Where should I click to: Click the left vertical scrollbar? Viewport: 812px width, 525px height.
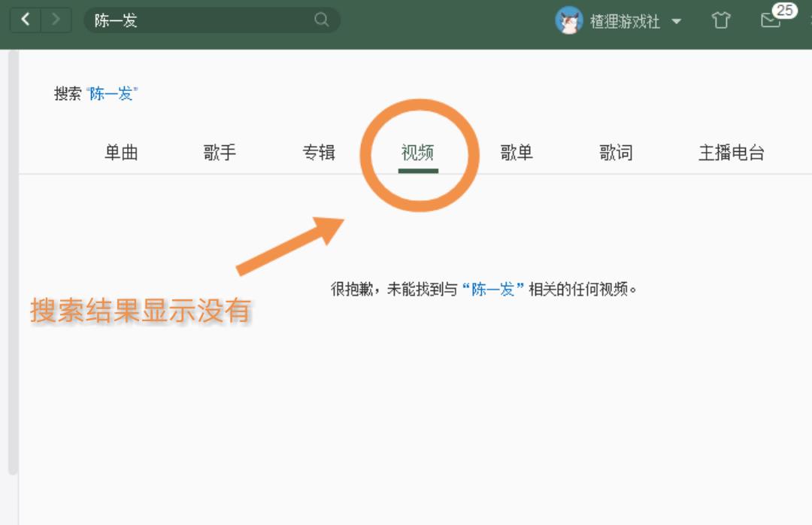point(12,263)
